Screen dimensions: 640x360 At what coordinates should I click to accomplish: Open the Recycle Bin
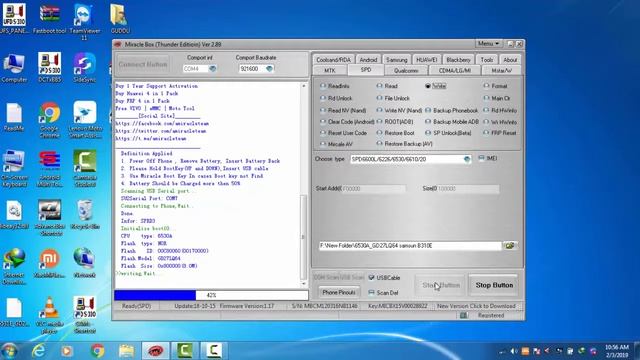(x=84, y=214)
